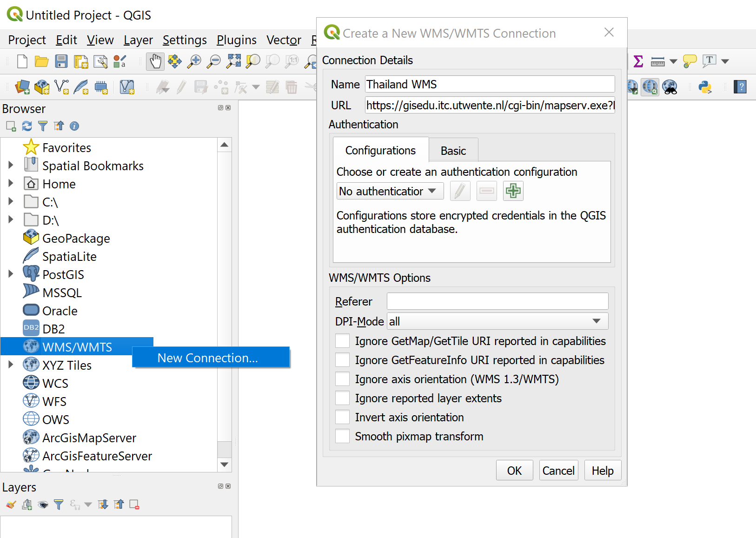Enable Ignore reported layer extents
This screenshot has height=538, width=756.
tap(342, 398)
